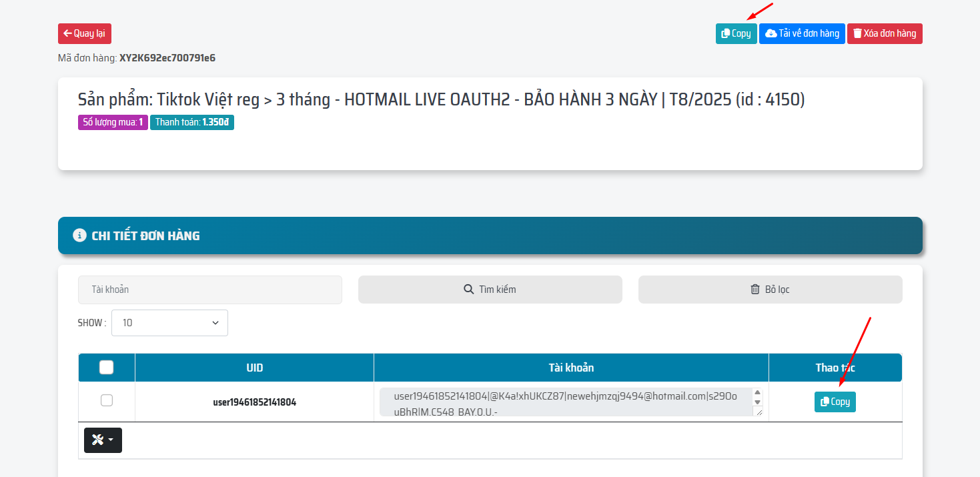Check the box for user19461852141804 row
This screenshot has height=477, width=980.
tap(106, 400)
